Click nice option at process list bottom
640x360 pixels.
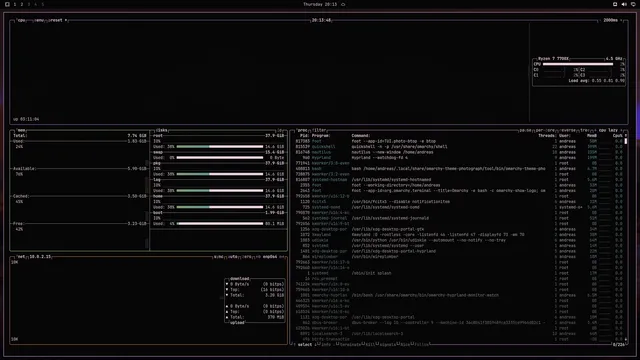coord(405,345)
